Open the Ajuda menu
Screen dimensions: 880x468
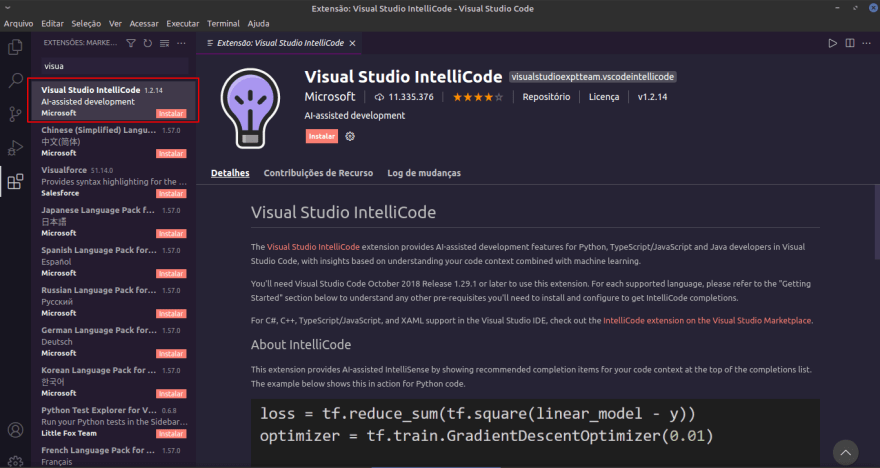pos(259,24)
